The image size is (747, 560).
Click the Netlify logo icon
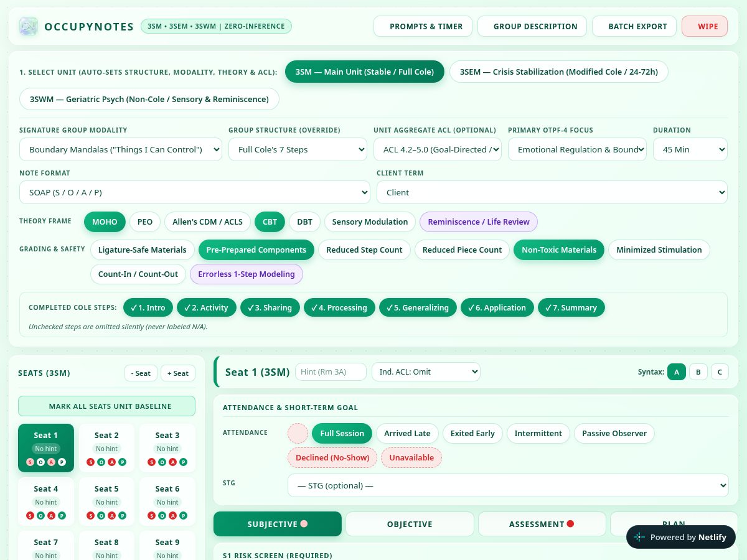pos(639,537)
